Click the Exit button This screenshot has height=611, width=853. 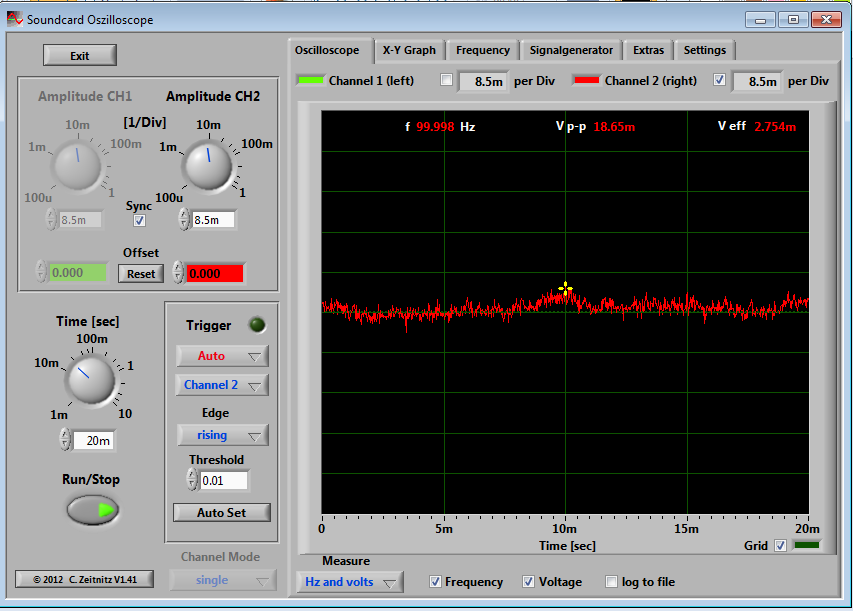coord(80,55)
